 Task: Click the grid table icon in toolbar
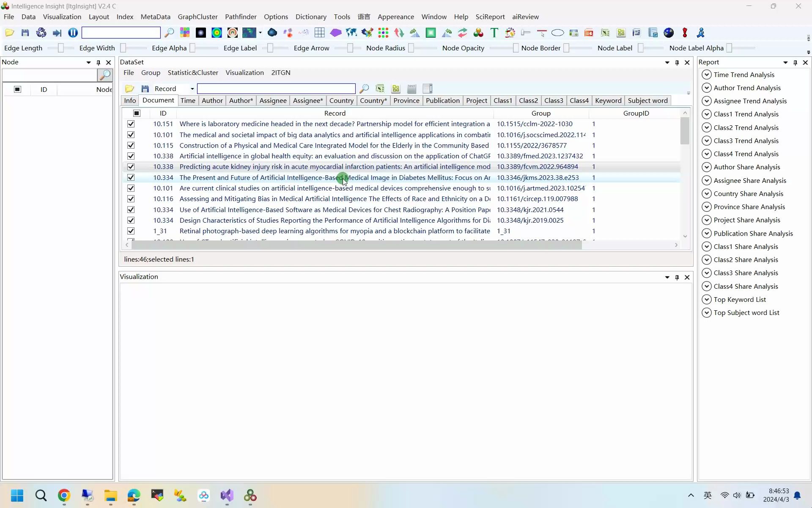tap(320, 33)
